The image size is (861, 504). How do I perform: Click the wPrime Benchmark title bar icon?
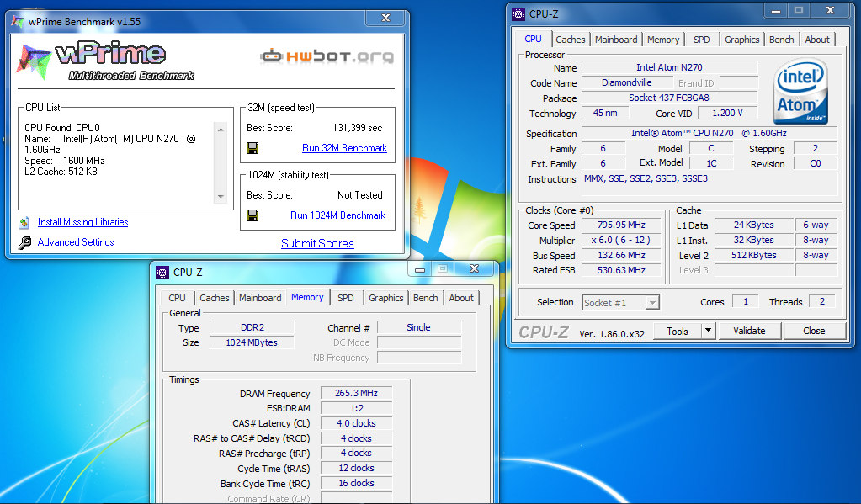click(18, 22)
